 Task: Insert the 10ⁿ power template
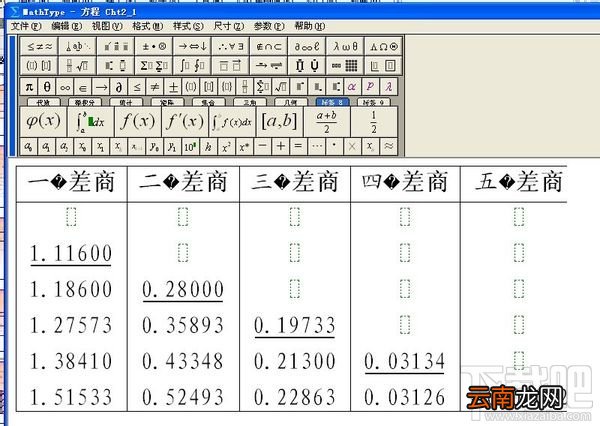(190, 146)
